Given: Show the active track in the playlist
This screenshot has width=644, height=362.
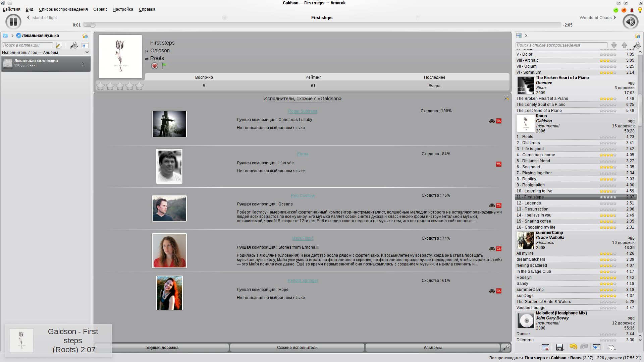Looking at the screenshot, I should click(x=597, y=348).
